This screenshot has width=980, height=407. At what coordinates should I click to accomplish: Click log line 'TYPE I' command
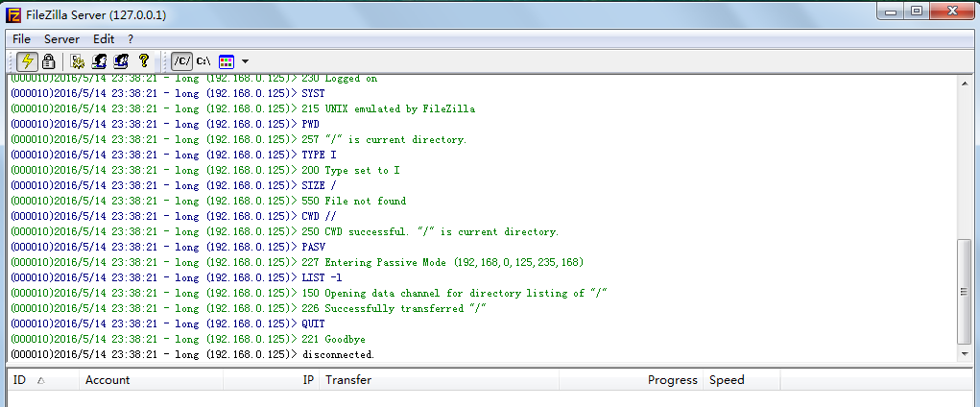coord(173,156)
